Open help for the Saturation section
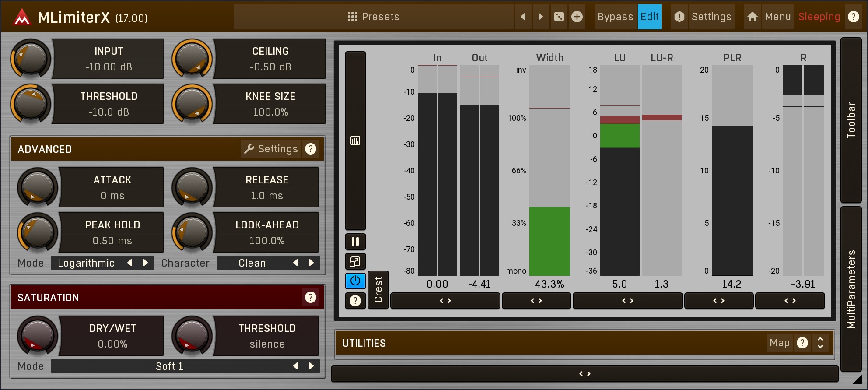This screenshot has height=390, width=868. pos(311,298)
